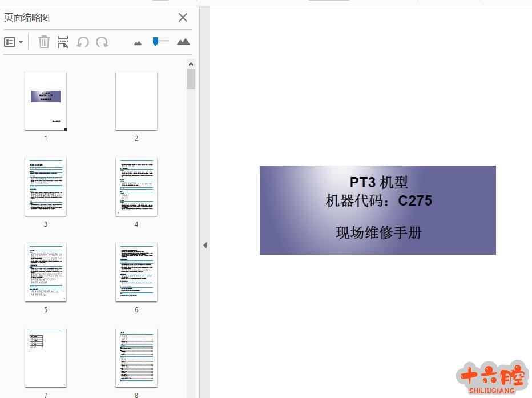Select page 6 thumbnail
The height and width of the screenshot is (398, 532).
tap(136, 272)
